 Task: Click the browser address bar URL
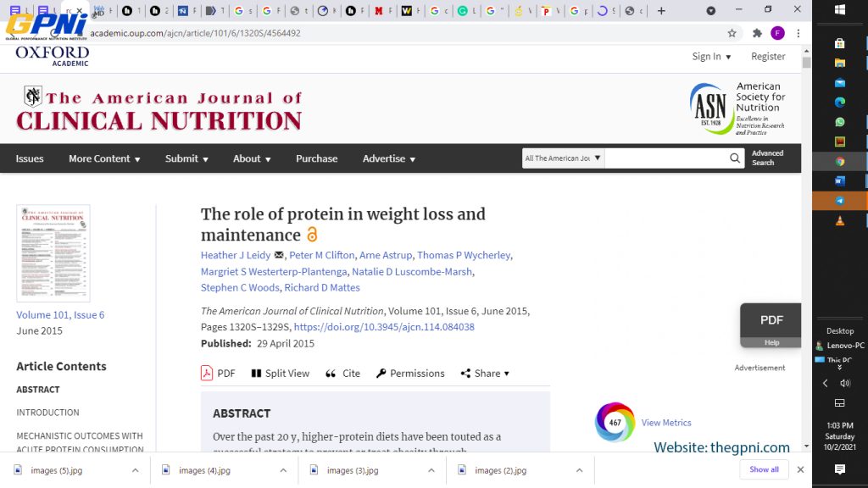[x=196, y=33]
